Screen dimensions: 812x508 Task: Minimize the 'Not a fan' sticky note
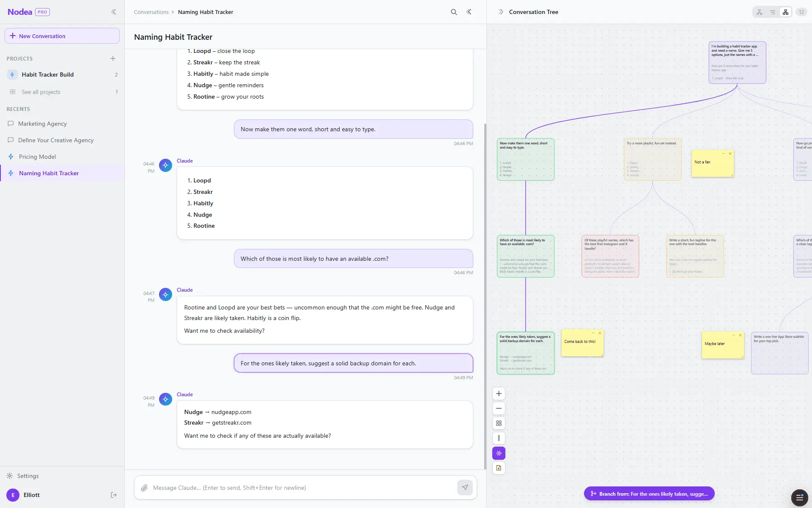click(x=723, y=154)
